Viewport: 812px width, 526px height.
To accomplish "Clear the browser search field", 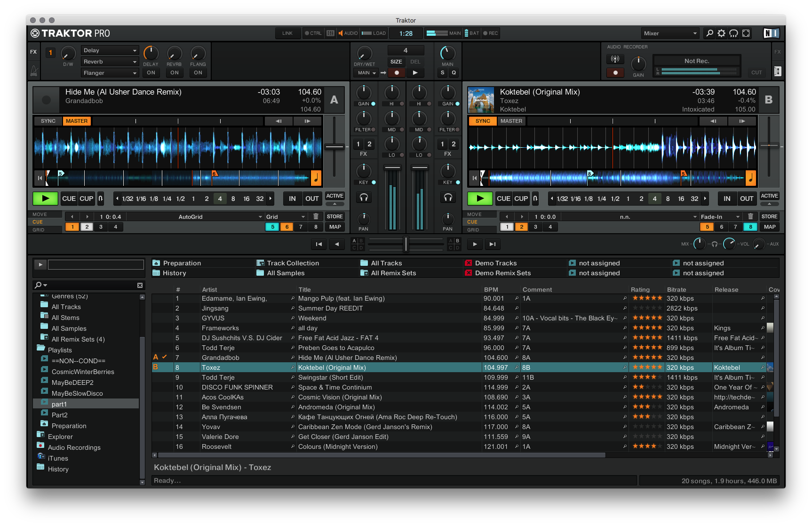I will pos(140,285).
